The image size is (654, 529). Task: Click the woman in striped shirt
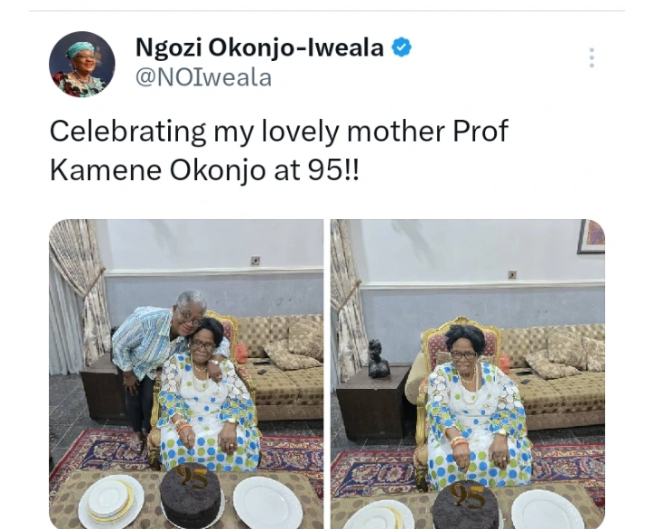click(x=155, y=361)
